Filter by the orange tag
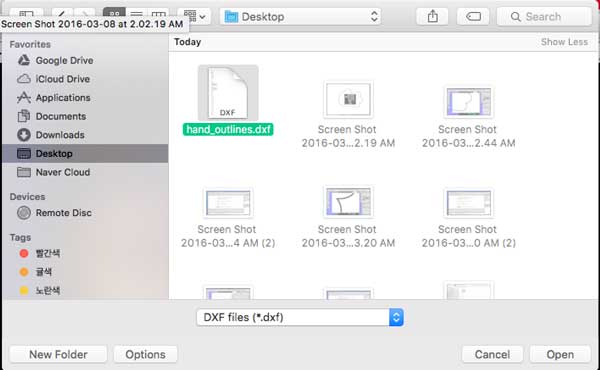This screenshot has height=370, width=600. coord(36,272)
